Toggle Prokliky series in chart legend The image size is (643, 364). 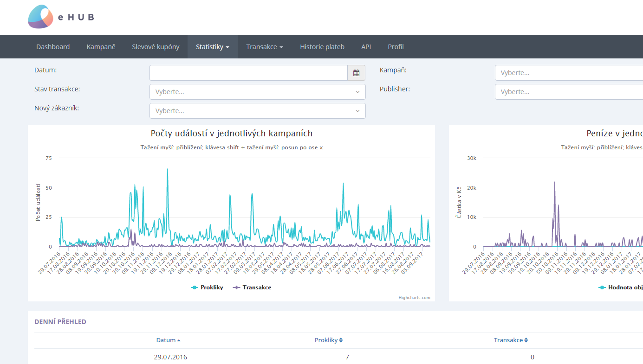(x=207, y=287)
